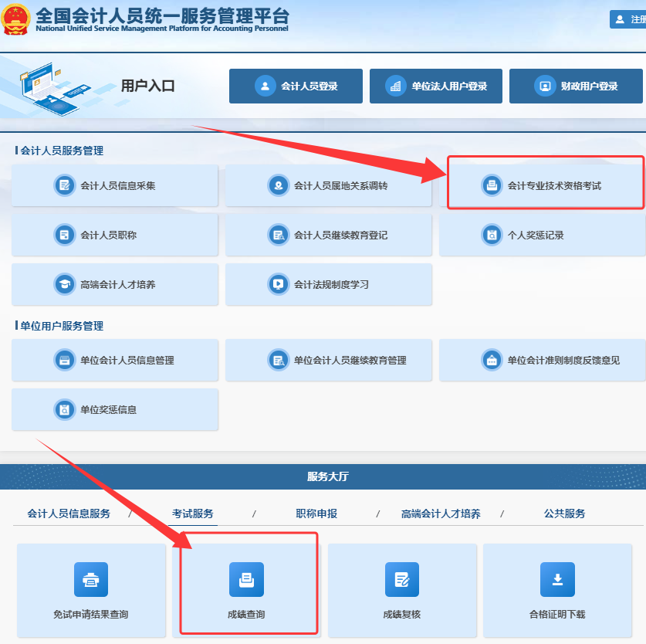This screenshot has height=644, width=646.
Task: Open the 会计人员信息服务 tab
Action: 69,514
